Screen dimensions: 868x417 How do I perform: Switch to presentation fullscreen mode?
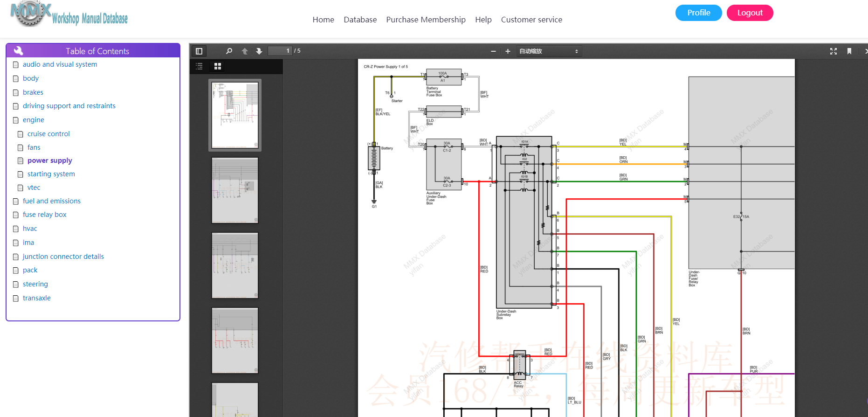(834, 51)
